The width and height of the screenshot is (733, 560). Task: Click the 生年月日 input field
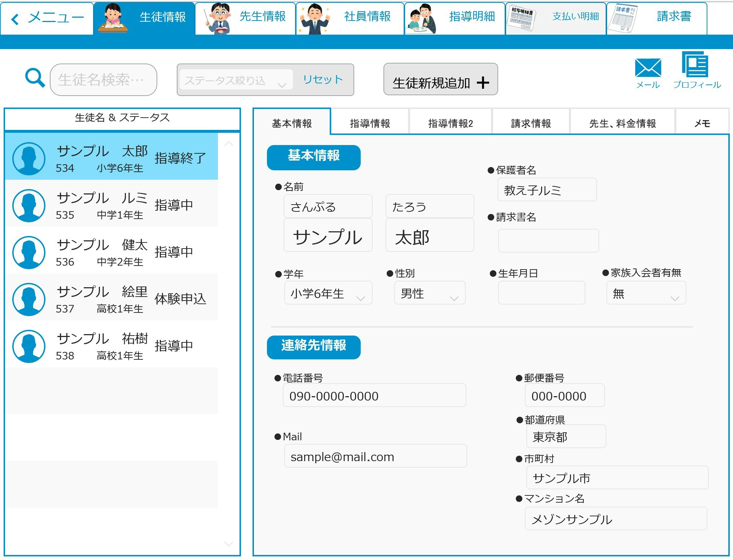(x=541, y=293)
